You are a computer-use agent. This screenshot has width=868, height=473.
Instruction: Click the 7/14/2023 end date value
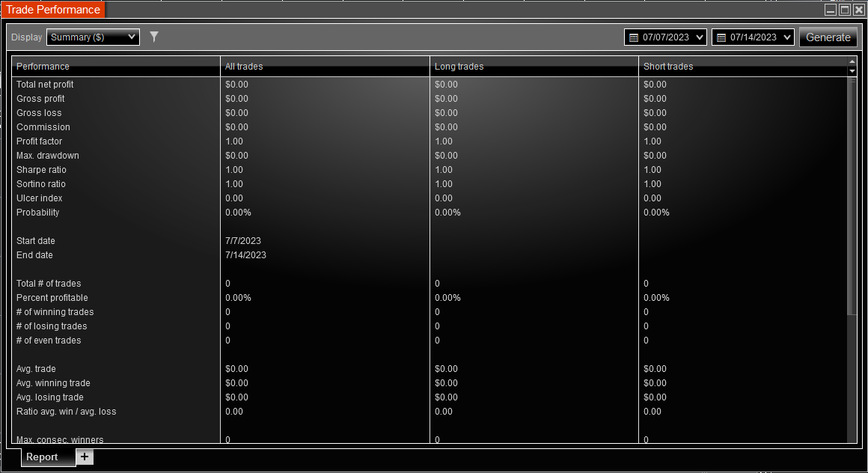pyautogui.click(x=245, y=255)
